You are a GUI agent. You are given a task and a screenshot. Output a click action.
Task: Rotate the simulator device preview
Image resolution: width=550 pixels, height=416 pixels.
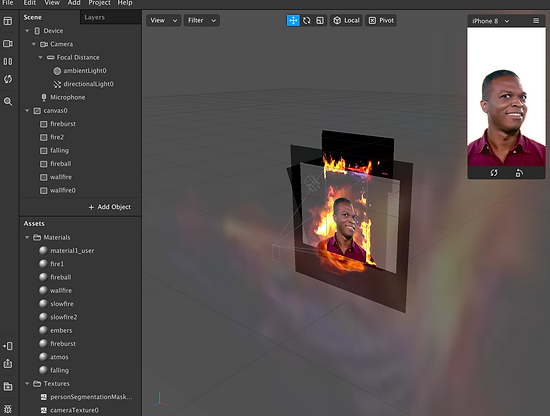[x=519, y=173]
